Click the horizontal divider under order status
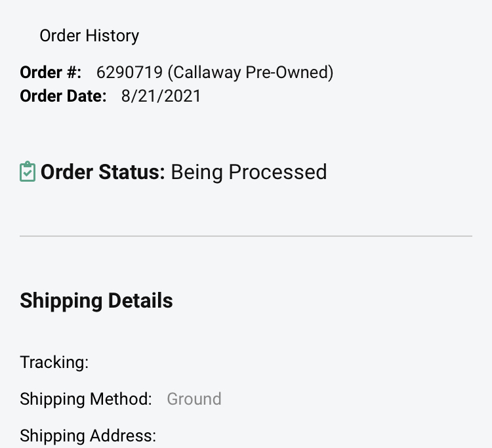Image resolution: width=492 pixels, height=448 pixels. pyautogui.click(x=246, y=235)
